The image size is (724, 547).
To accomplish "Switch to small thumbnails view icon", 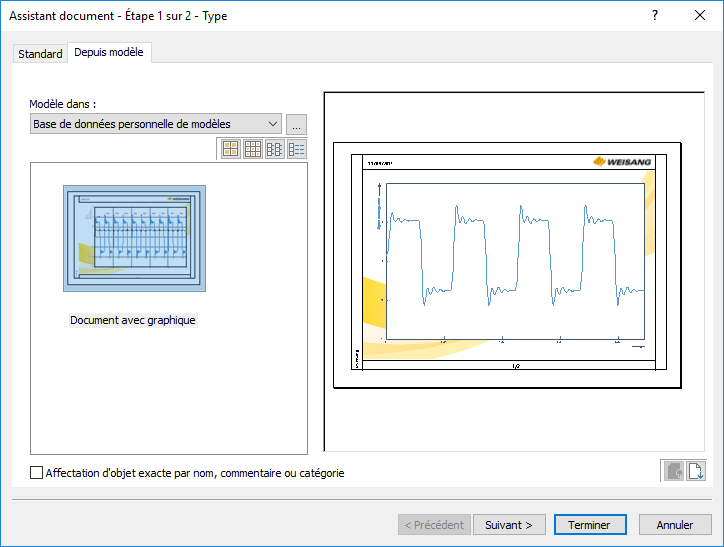I will click(253, 149).
